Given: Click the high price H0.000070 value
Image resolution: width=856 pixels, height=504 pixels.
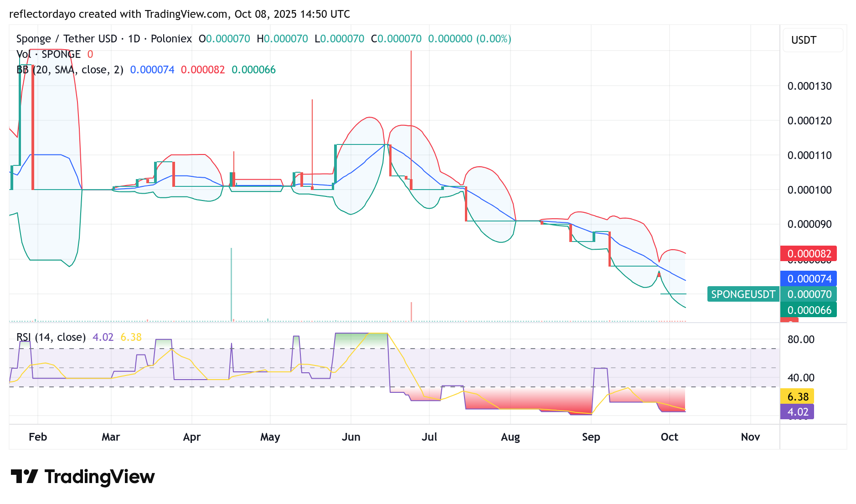Looking at the screenshot, I should coord(283,39).
